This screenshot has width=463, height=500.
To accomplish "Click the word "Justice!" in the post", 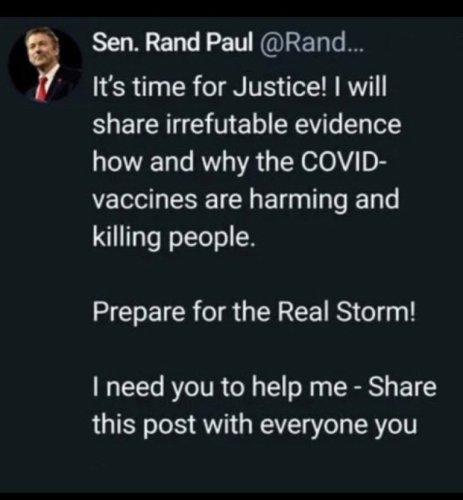I will coord(279,87).
